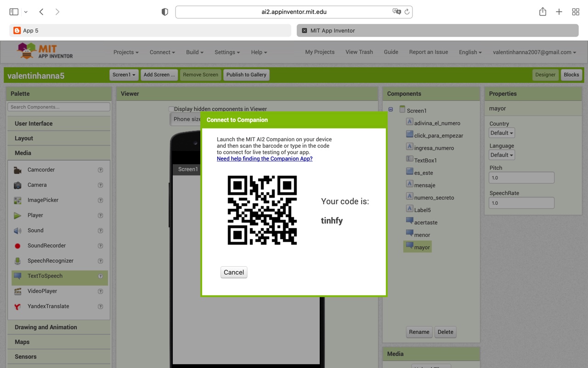
Task: Open help for YandexTranslate component
Action: click(100, 307)
